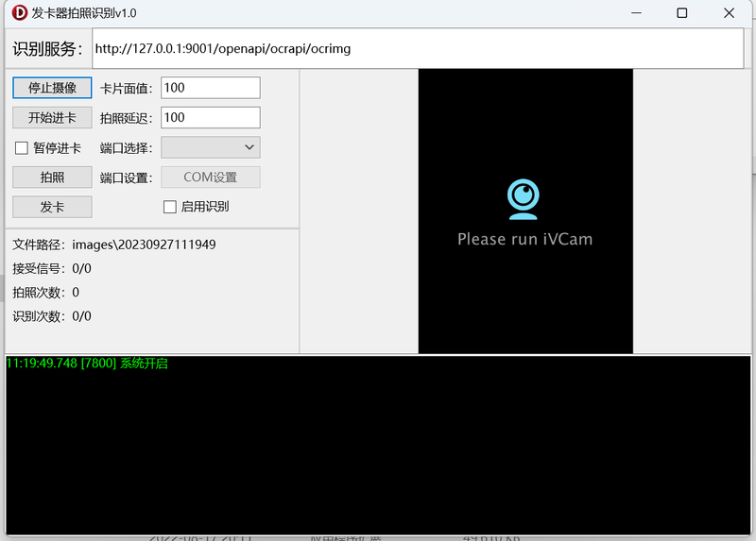Click the 发卡 button

point(52,207)
